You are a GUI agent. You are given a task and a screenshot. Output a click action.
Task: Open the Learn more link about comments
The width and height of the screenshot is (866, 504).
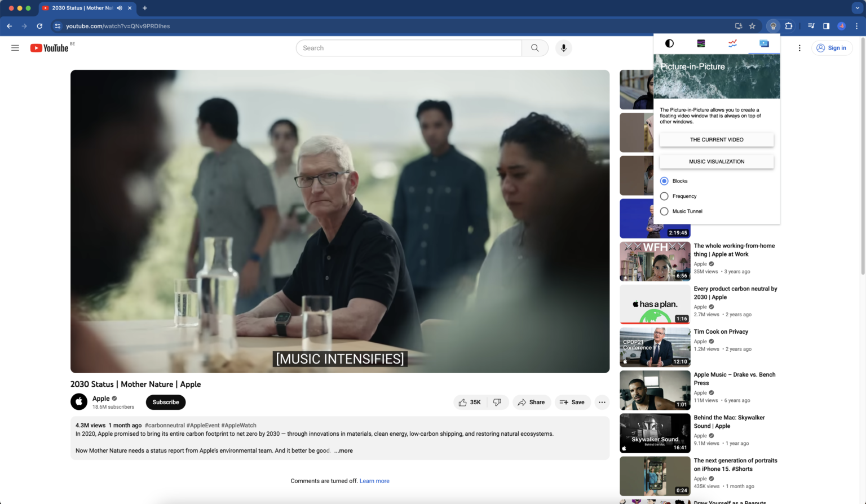coord(374,480)
